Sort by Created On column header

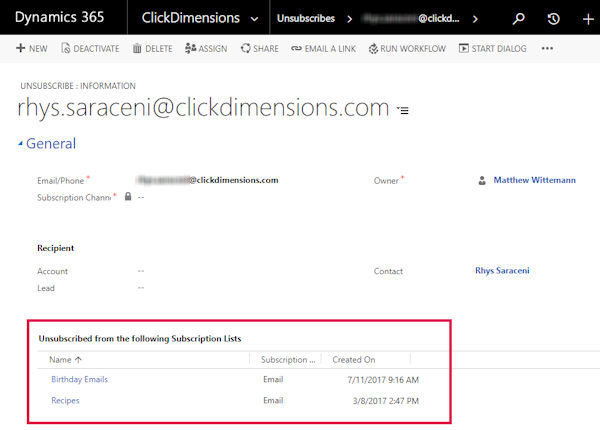(354, 360)
